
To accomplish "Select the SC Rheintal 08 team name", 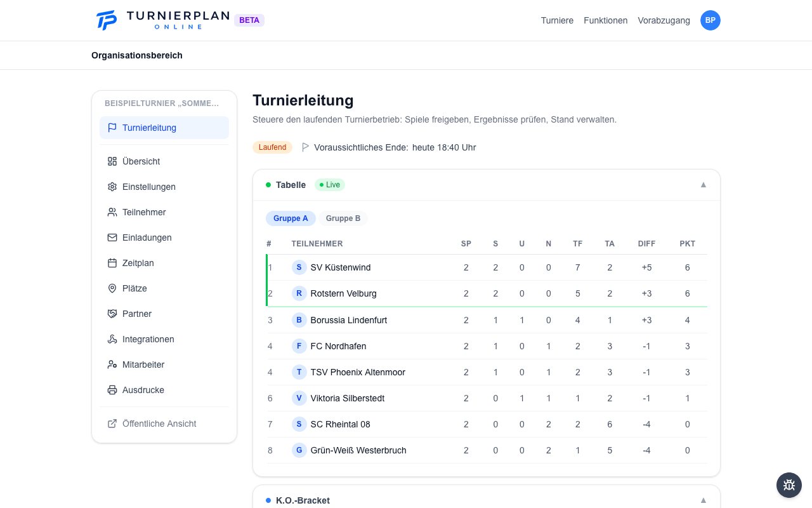I will tap(341, 424).
